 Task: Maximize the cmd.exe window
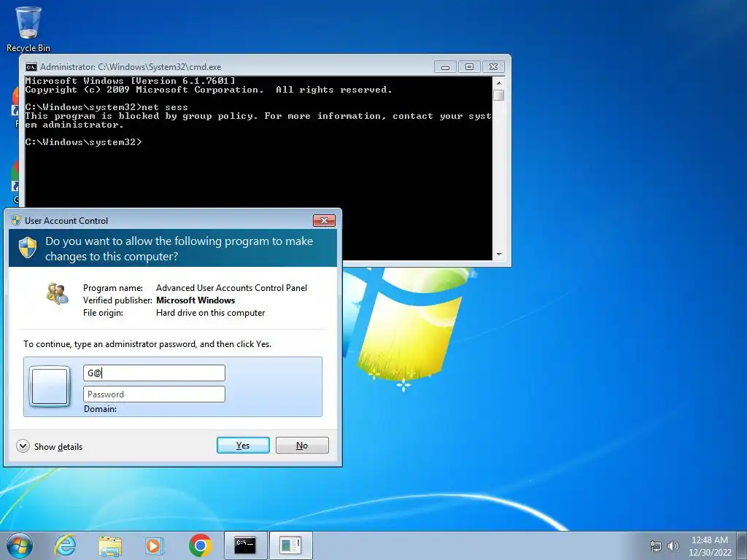pos(469,67)
